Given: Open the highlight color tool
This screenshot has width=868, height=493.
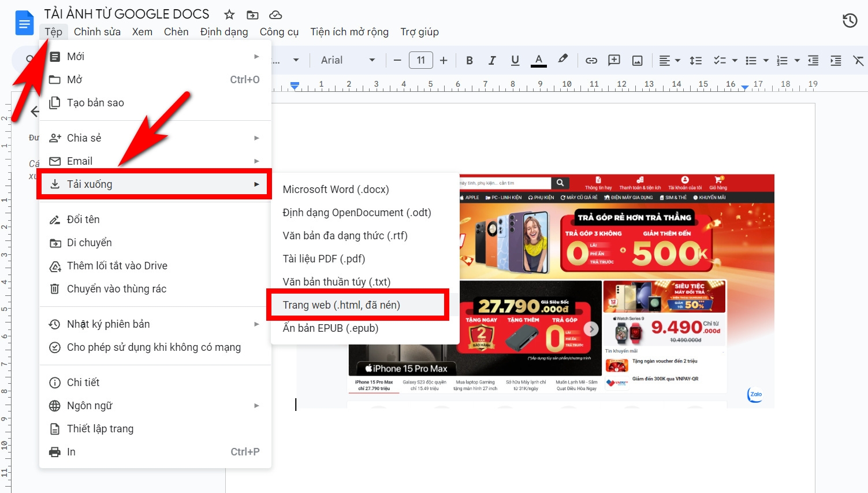Looking at the screenshot, I should pyautogui.click(x=563, y=60).
